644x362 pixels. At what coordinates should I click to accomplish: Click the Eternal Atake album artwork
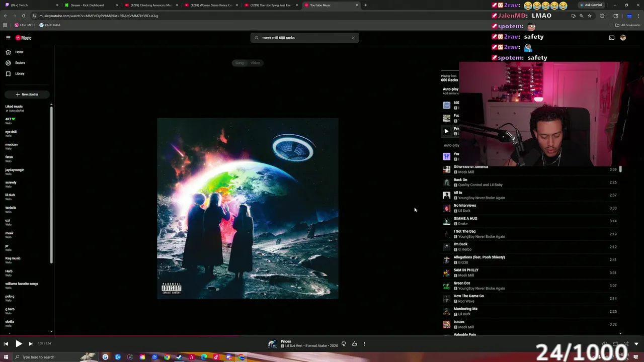coord(248,209)
